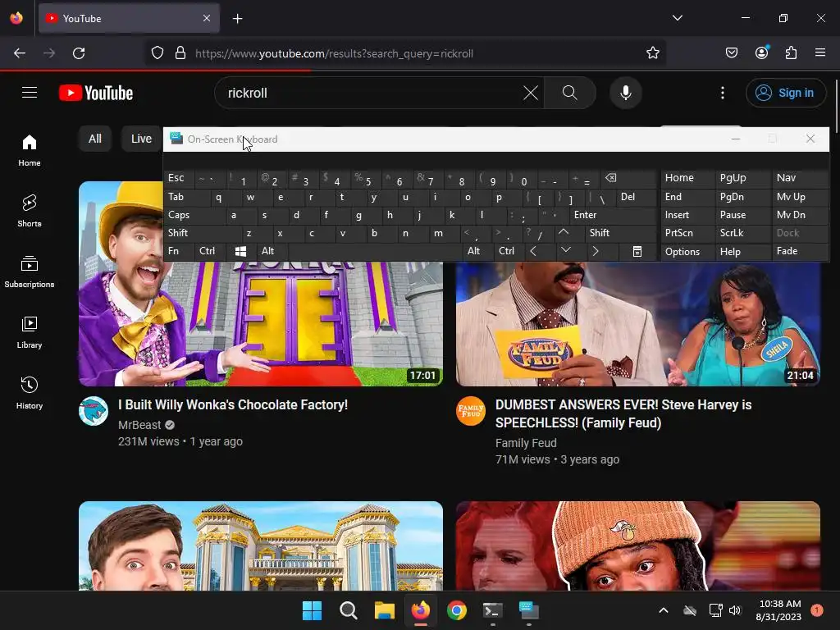Open Family Feud channel name link
The height and width of the screenshot is (630, 840).
coord(526,443)
